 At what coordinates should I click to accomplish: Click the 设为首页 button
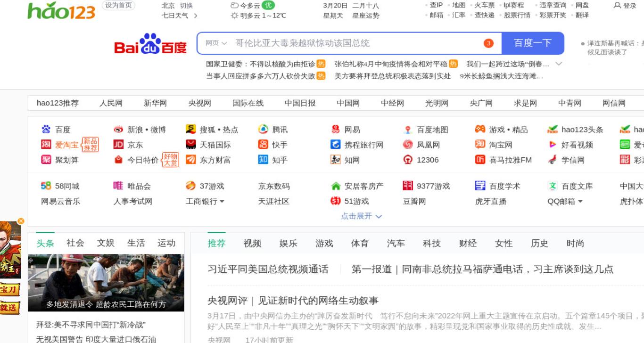click(118, 5)
